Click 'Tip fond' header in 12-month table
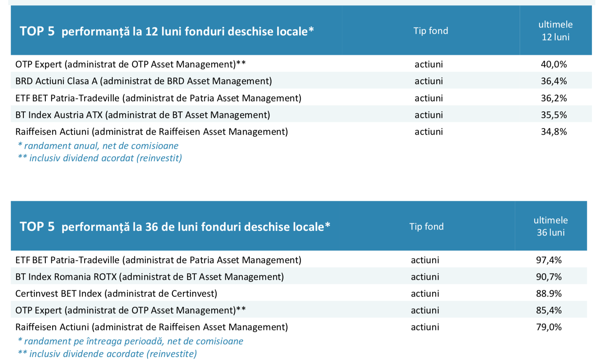 [431, 31]
